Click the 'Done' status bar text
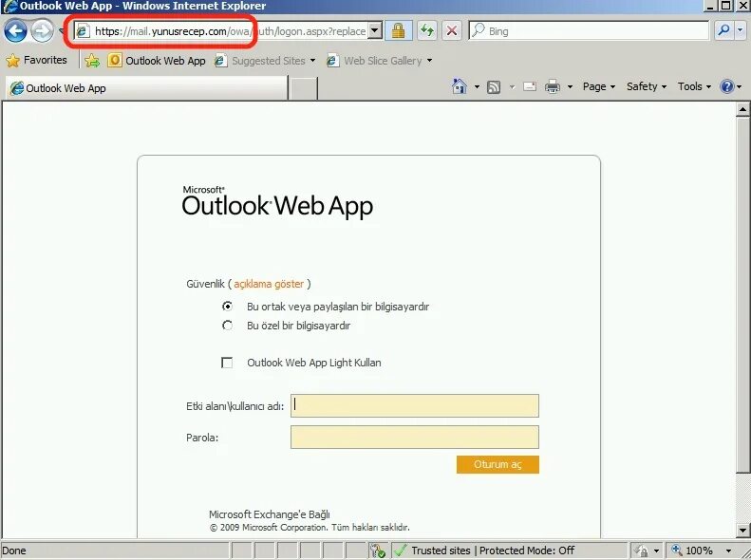This screenshot has height=560, width=751. 14,551
